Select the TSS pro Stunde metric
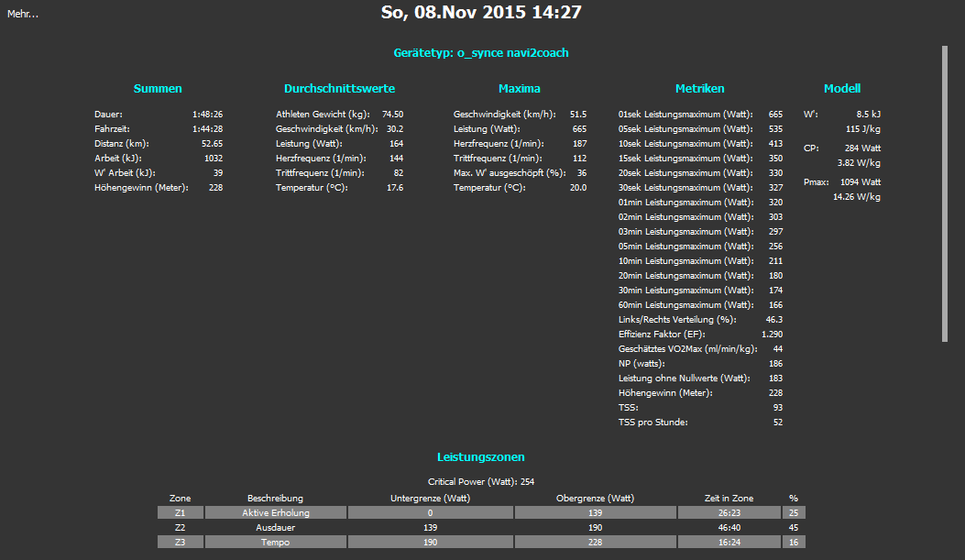Image resolution: width=965 pixels, height=560 pixels. click(655, 423)
